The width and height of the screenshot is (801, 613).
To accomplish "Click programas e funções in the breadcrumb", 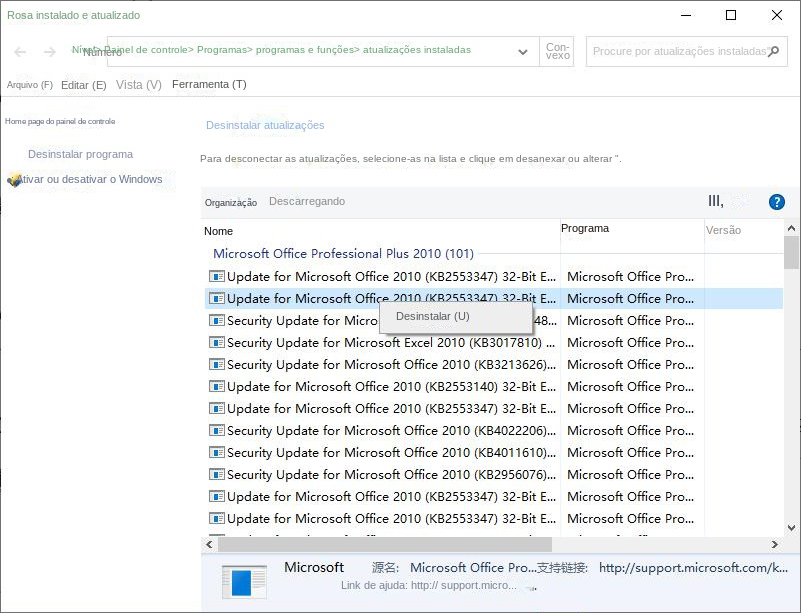I will point(305,50).
